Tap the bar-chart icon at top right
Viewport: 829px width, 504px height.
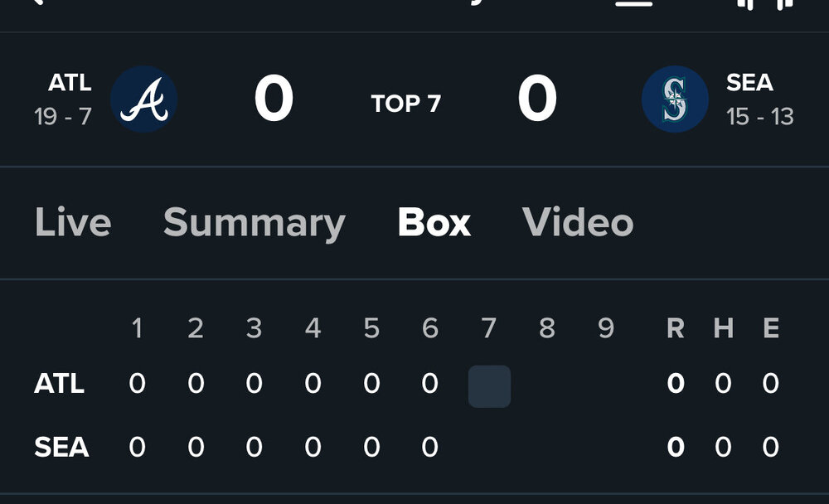pos(764,3)
